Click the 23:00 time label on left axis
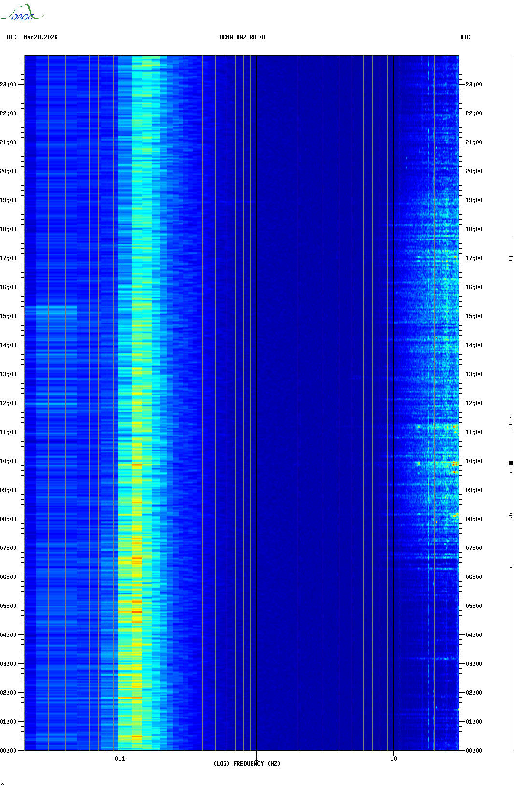Image resolution: width=532 pixels, height=789 pixels. coord(8,85)
